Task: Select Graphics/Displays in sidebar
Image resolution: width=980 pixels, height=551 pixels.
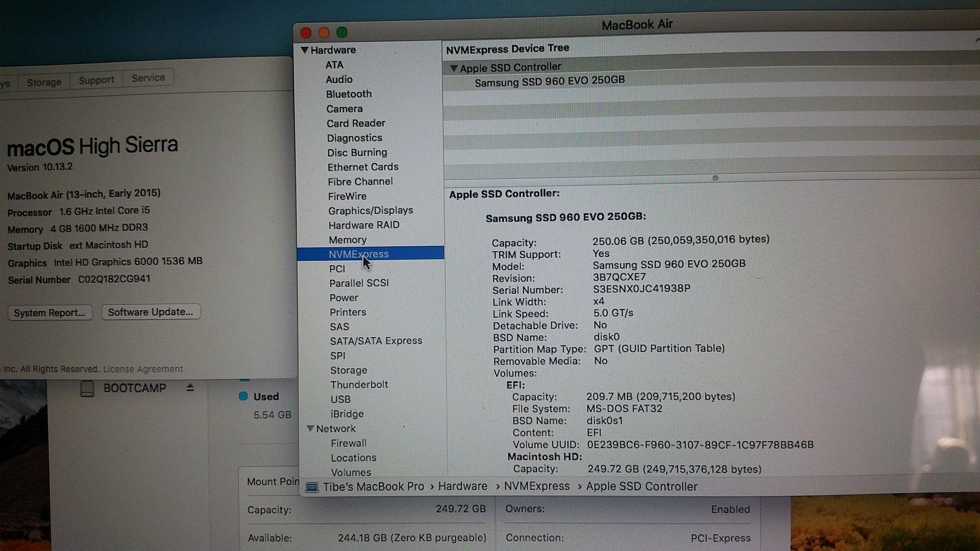Action: [x=370, y=210]
